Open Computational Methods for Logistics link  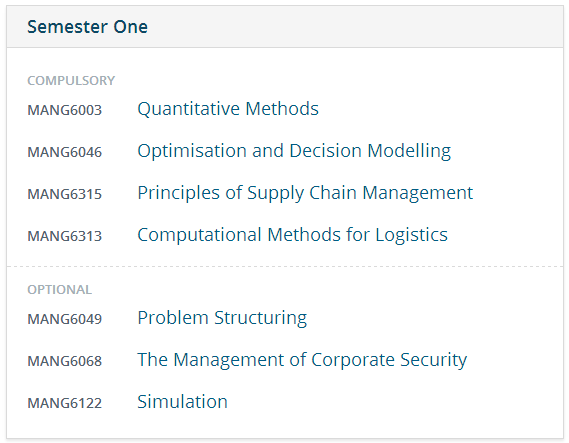(x=292, y=235)
